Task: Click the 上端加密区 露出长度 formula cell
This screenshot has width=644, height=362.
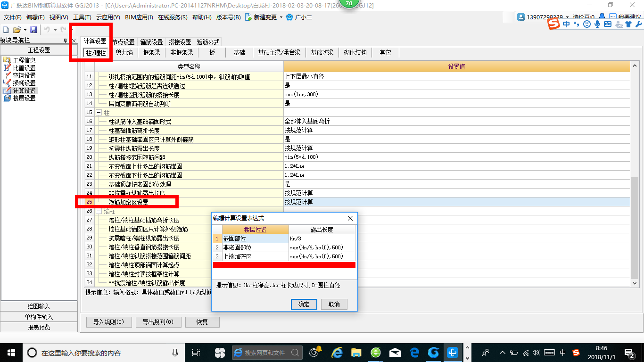Action: coord(322,256)
